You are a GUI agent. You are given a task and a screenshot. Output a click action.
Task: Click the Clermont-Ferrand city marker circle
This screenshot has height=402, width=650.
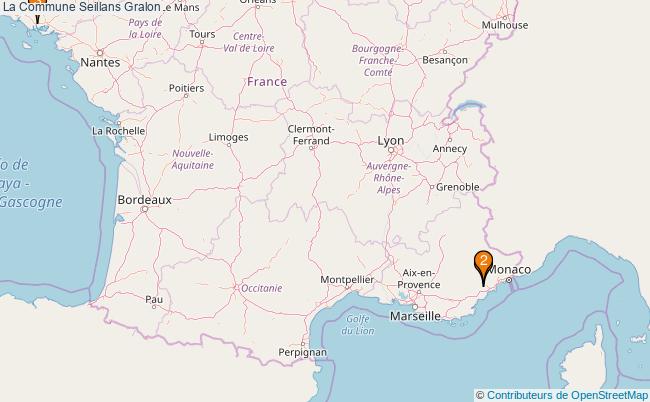312,147
